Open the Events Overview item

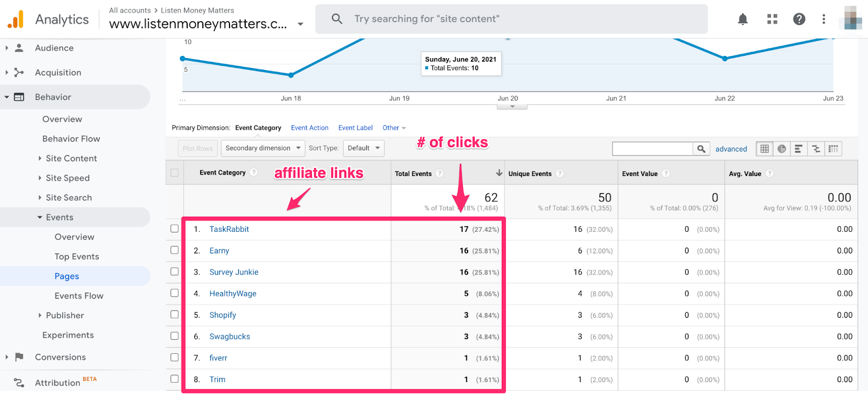(x=74, y=237)
